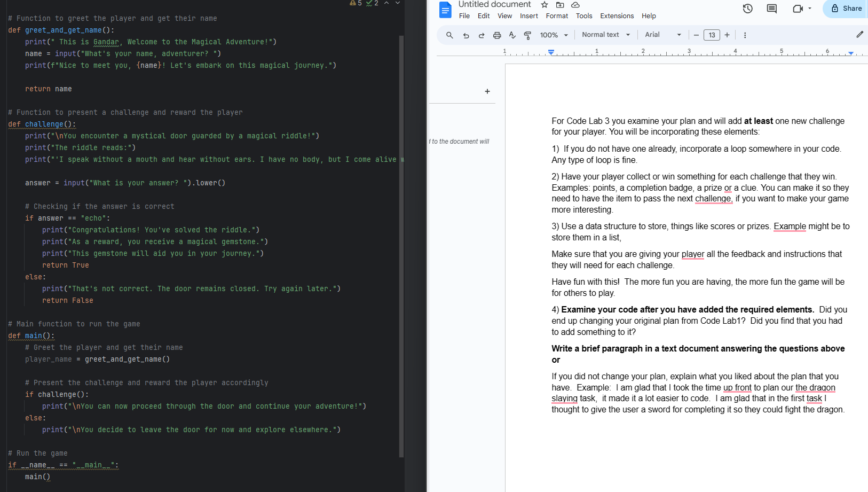Switch to editing mode with the pencil icon

coord(860,34)
